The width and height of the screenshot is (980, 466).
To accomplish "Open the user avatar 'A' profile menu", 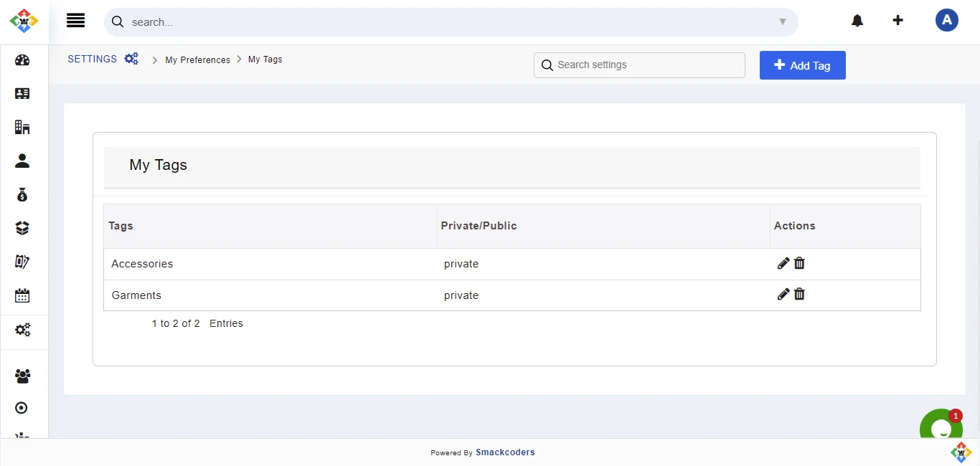I will [946, 21].
